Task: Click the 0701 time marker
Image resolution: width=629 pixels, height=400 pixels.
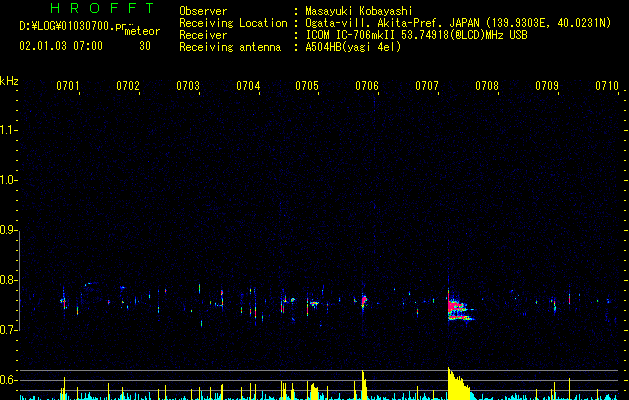Action: [x=68, y=86]
